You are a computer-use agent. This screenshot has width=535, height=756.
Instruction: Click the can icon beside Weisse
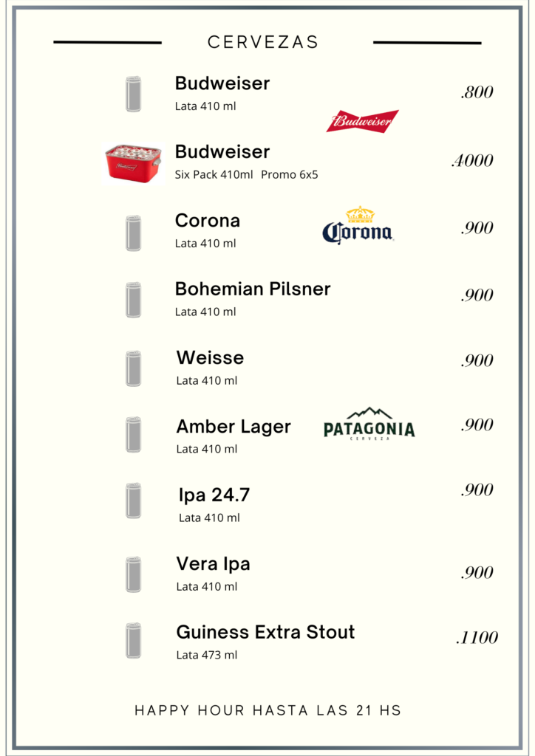click(x=134, y=368)
